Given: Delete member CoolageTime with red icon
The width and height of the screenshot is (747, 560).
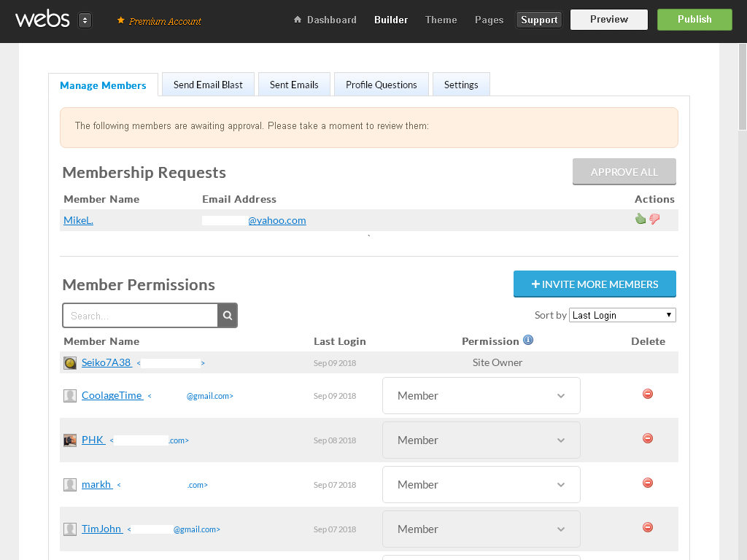Looking at the screenshot, I should pos(647,394).
